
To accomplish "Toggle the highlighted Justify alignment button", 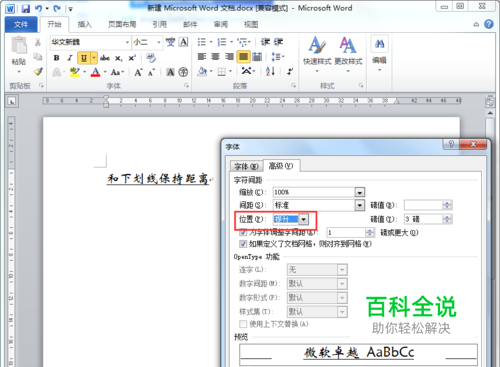I will point(243,57).
